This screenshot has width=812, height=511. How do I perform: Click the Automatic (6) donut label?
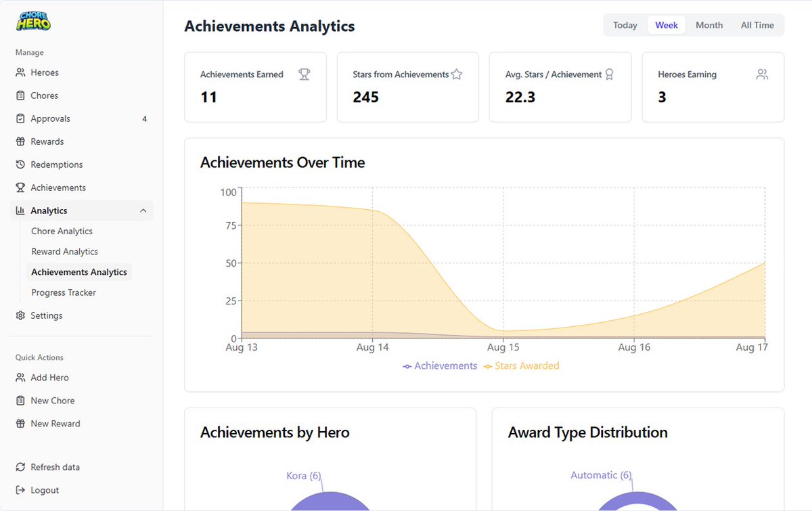[x=601, y=475]
